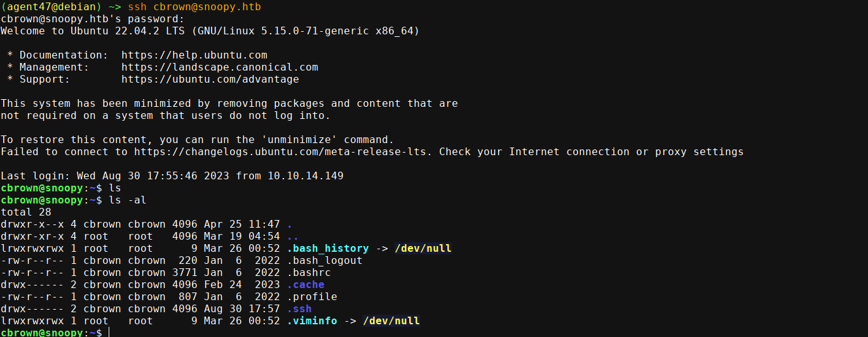
Task: Open the landscape.canonical.com management link
Action: [219, 67]
